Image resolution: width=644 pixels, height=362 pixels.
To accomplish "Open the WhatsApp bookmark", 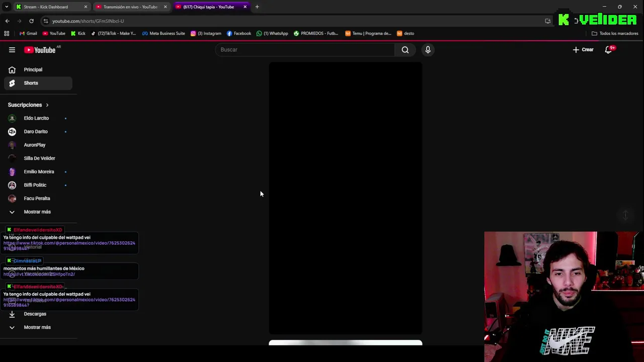I will click(272, 34).
